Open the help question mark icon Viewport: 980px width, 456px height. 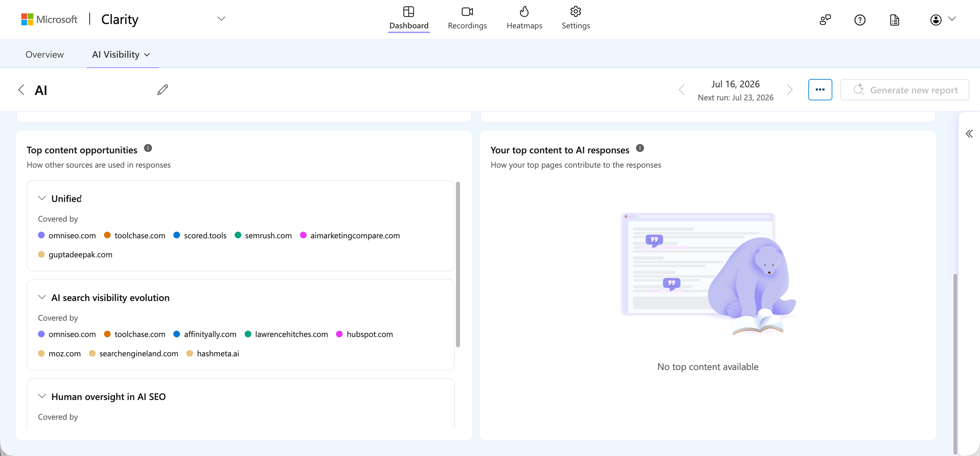(x=859, y=20)
